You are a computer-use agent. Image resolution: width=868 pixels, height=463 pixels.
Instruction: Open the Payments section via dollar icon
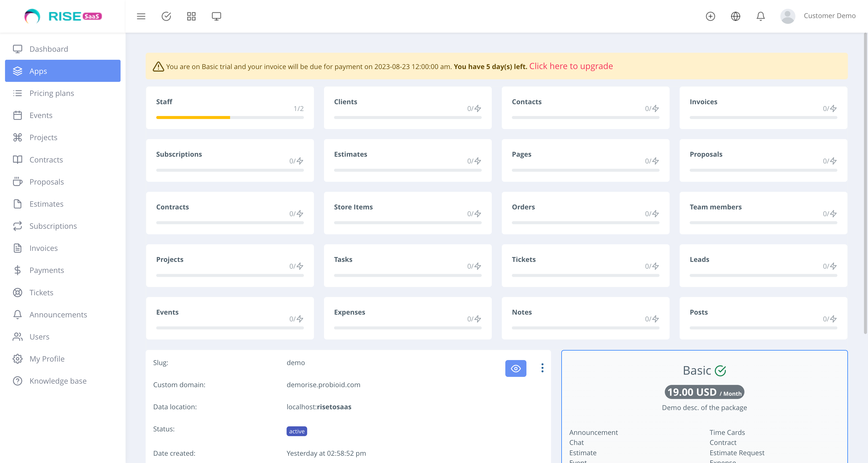[x=18, y=270]
